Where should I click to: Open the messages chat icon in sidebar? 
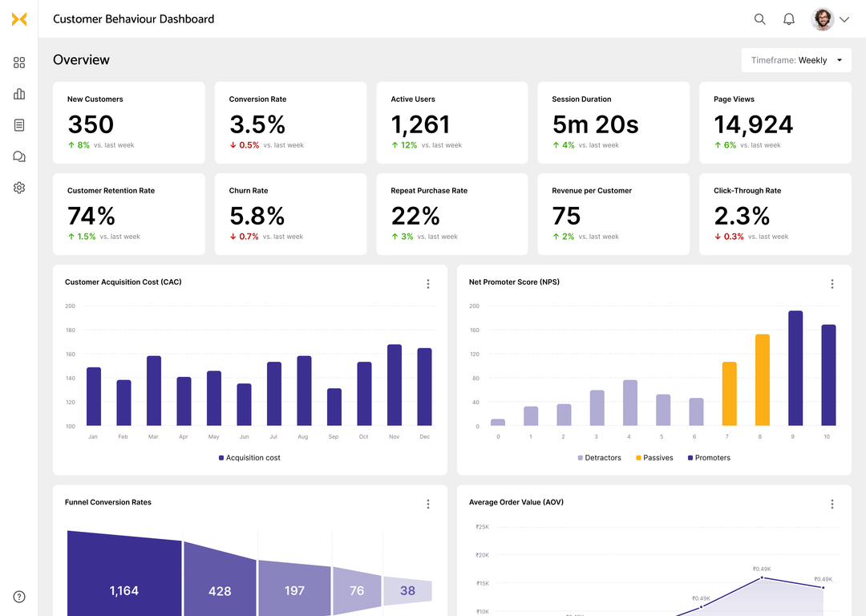[x=19, y=156]
